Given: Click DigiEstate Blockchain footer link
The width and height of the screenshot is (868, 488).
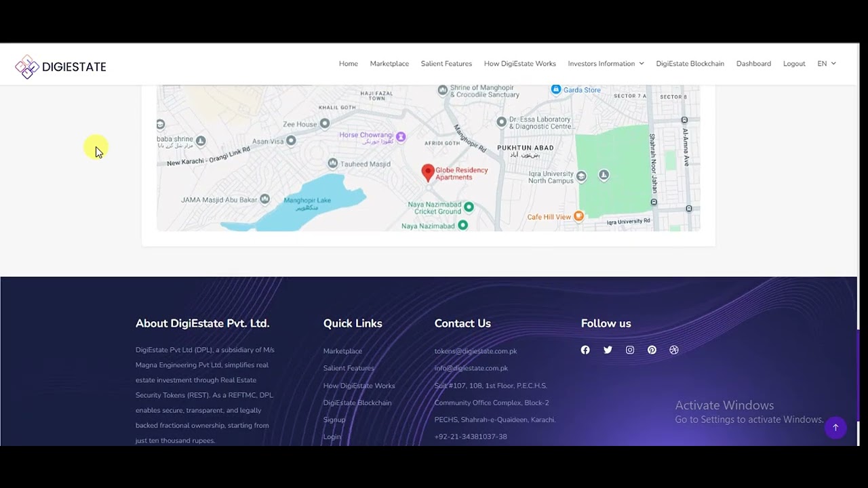Looking at the screenshot, I should [x=357, y=403].
